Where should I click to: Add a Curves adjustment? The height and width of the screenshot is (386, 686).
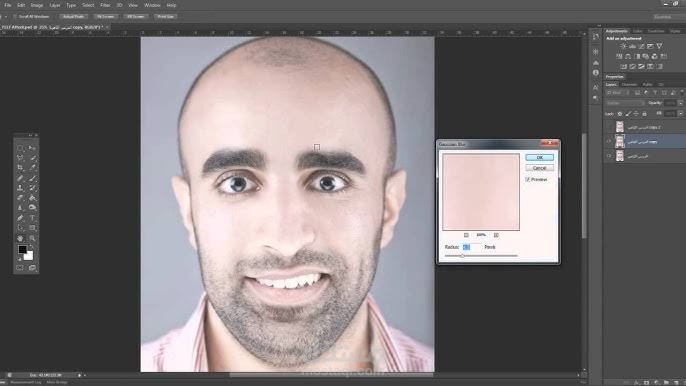point(641,46)
